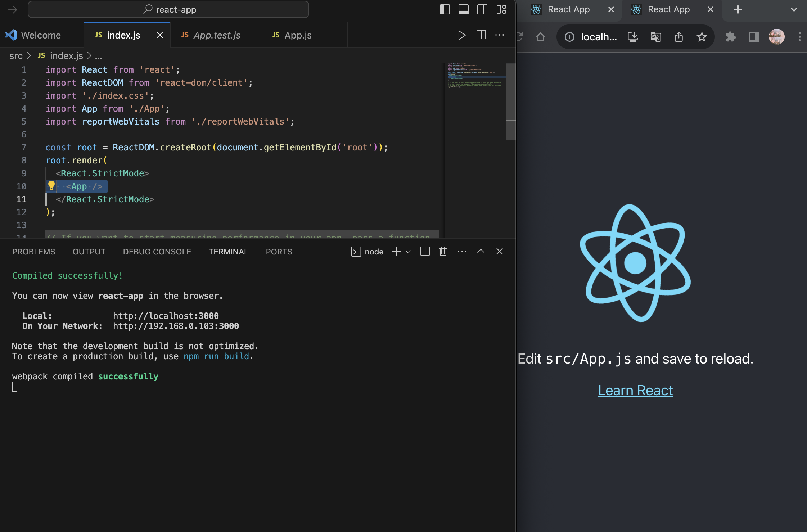Image resolution: width=807 pixels, height=532 pixels.
Task: Bookmark page with the star icon
Action: click(702, 37)
